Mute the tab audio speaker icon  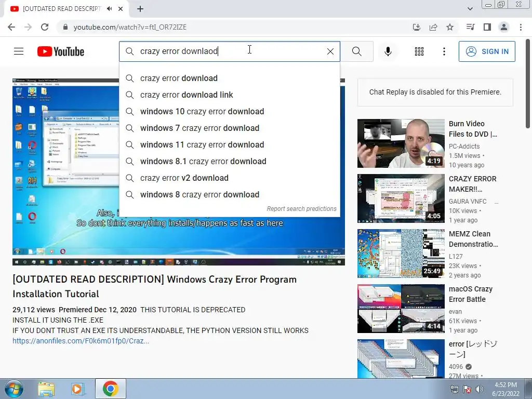point(109,9)
